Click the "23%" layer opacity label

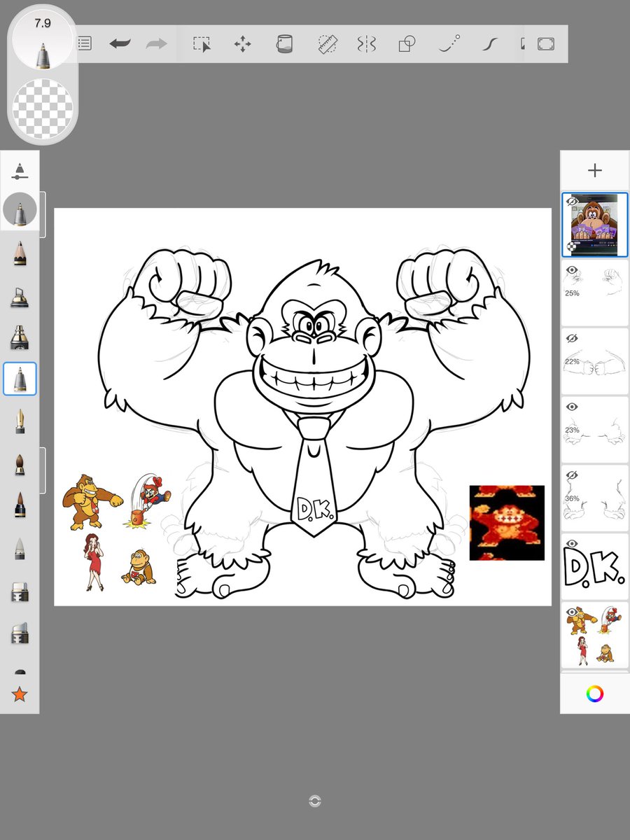[573, 430]
